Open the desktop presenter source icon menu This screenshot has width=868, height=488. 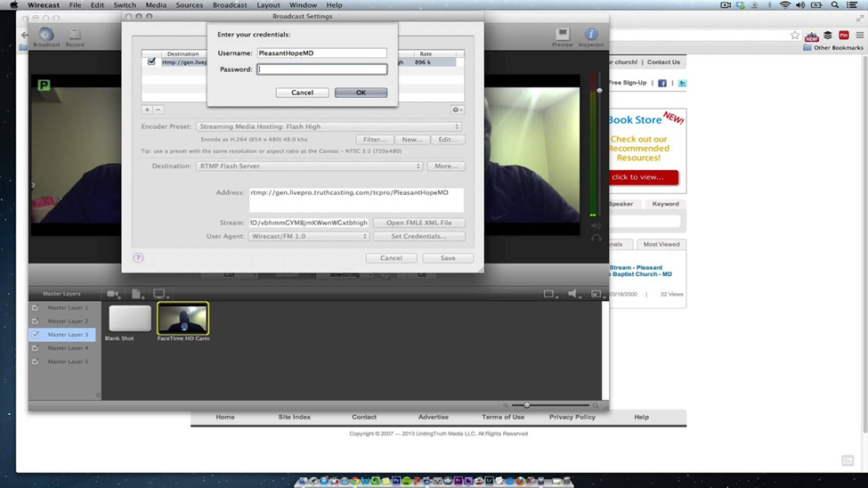coord(161,294)
